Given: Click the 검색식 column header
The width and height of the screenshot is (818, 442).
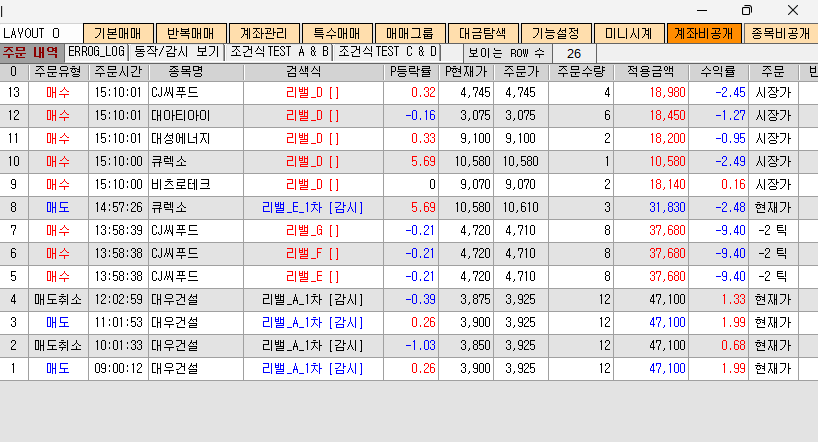Looking at the screenshot, I should click(x=313, y=72).
